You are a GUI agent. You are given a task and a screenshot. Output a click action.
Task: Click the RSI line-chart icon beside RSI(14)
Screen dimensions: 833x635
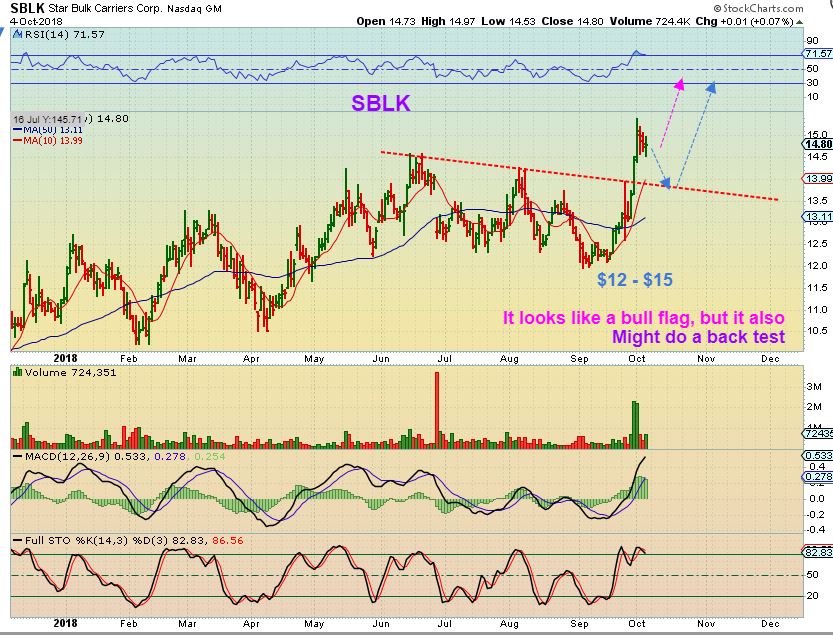17,35
